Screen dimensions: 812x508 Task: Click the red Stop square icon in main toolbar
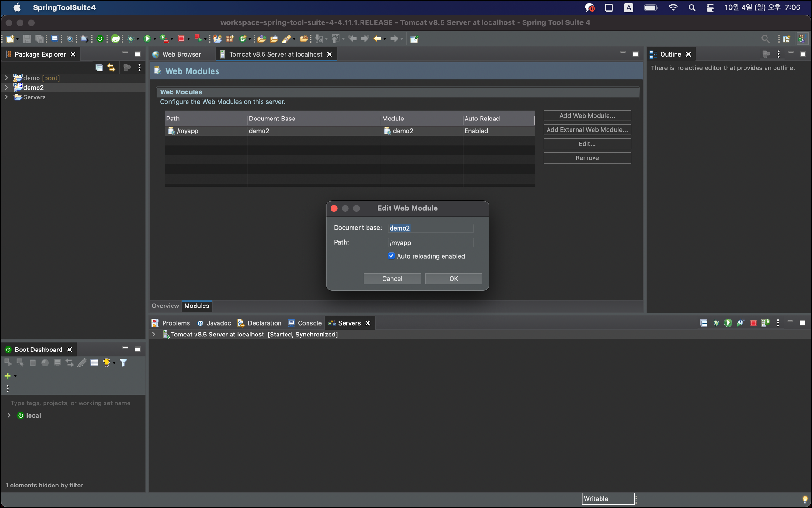pyautogui.click(x=181, y=39)
